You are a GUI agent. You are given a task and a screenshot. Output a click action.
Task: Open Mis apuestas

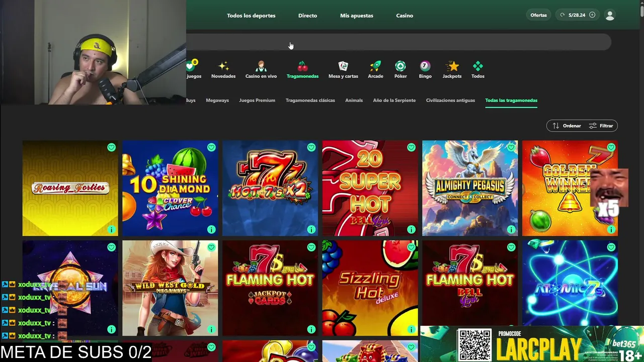[357, 16]
